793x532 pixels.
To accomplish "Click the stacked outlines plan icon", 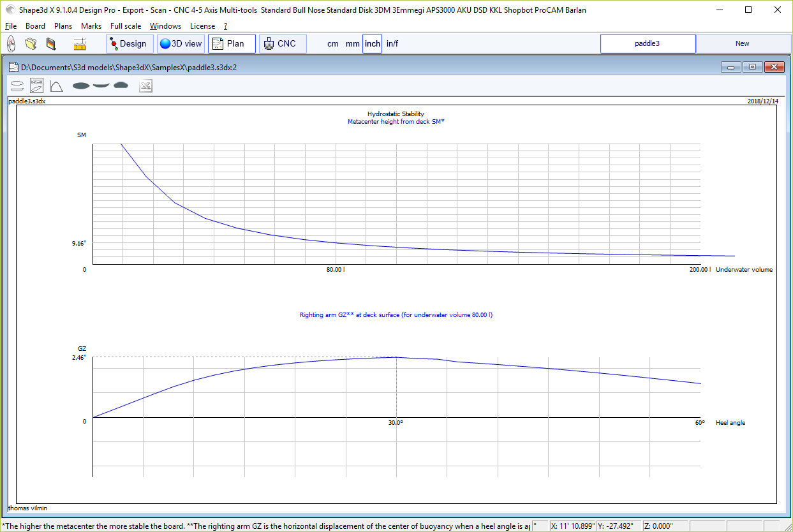I will pos(18,85).
